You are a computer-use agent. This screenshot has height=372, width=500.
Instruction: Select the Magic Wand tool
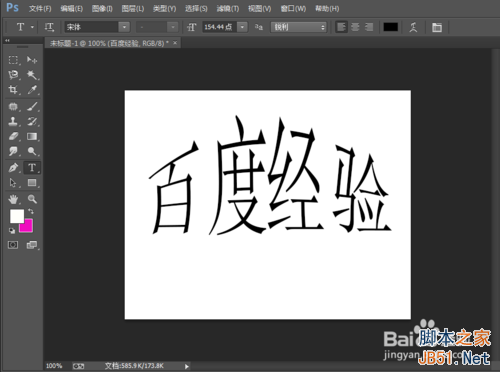coord(32,75)
